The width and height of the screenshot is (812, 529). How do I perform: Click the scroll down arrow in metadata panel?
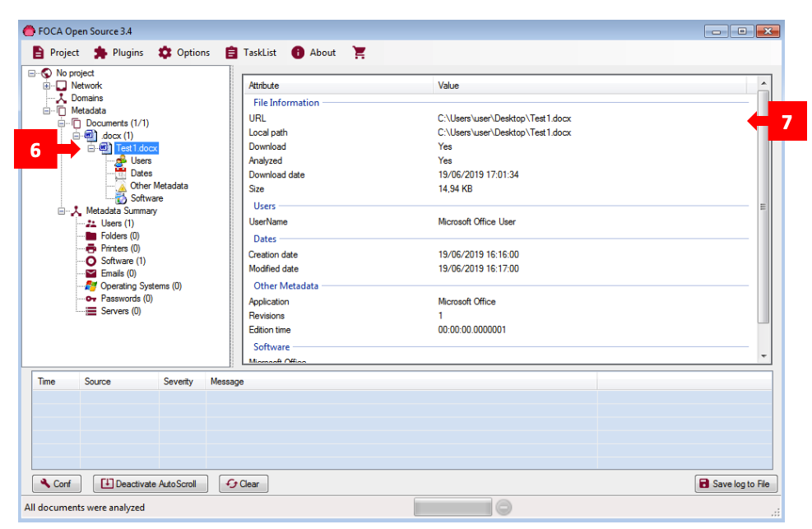pos(763,356)
